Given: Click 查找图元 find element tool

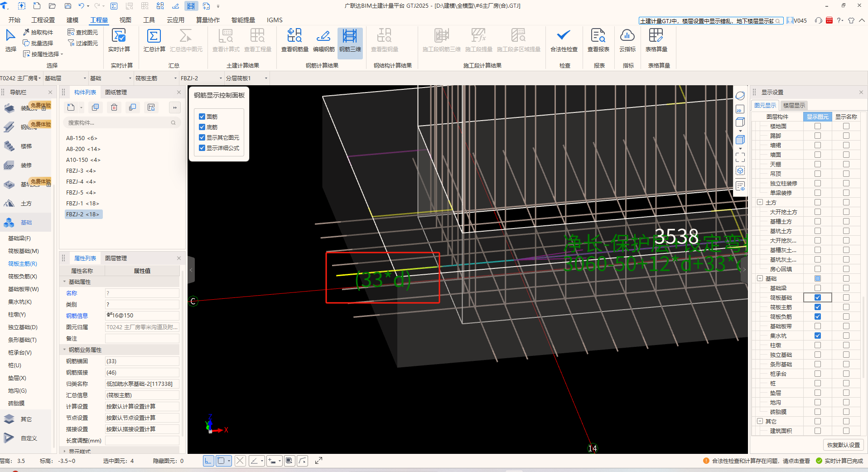Looking at the screenshot, I should pyautogui.click(x=83, y=32).
